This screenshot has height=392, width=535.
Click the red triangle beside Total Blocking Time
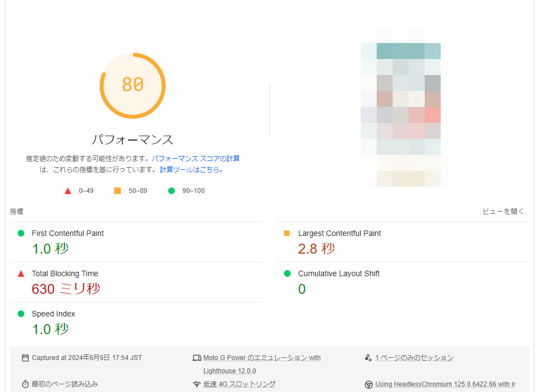point(21,273)
